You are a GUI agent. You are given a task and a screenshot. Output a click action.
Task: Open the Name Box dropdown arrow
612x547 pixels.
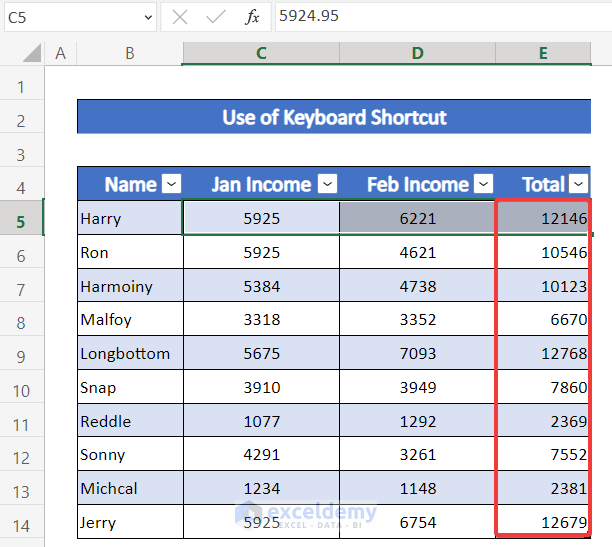point(147,17)
